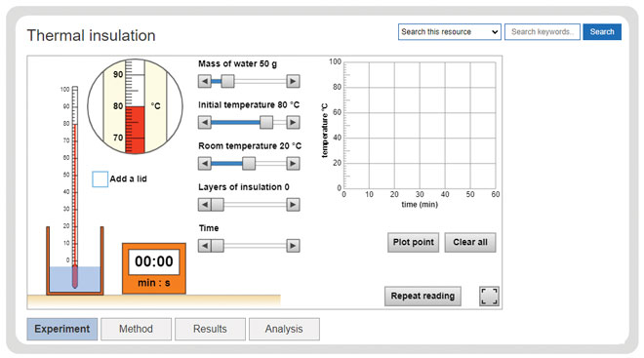Decrease room temperature with left arrow

[x=204, y=164]
